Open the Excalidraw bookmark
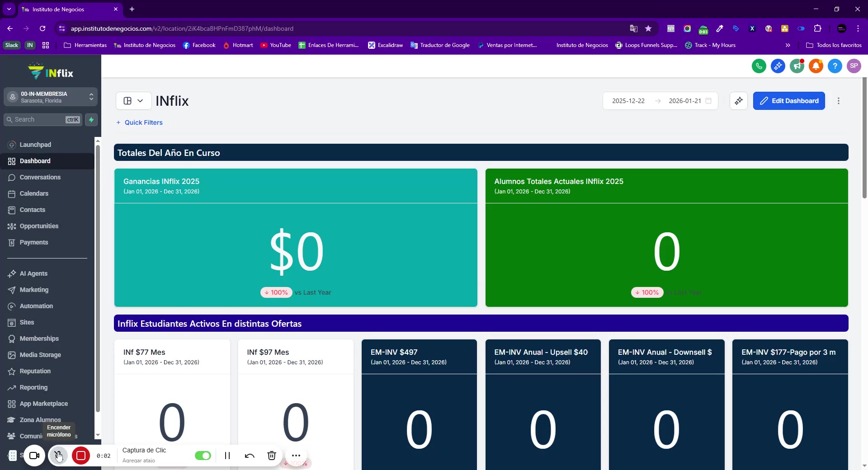The width and height of the screenshot is (868, 470). coord(386,45)
